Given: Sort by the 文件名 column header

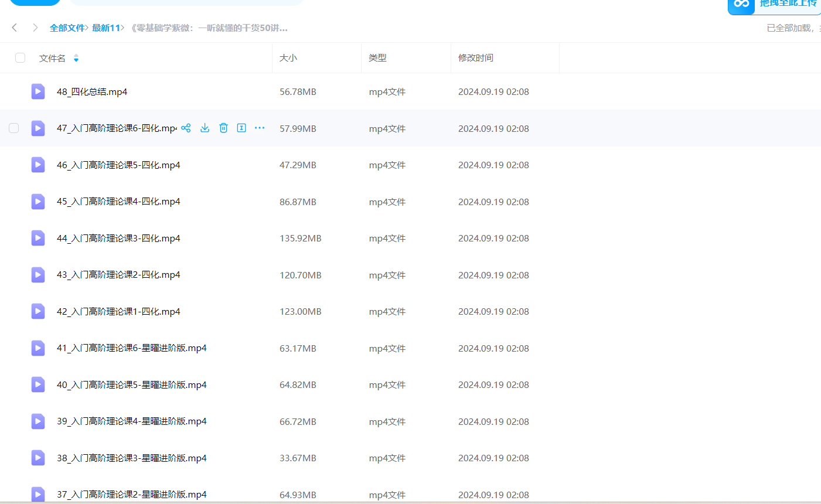Looking at the screenshot, I should point(52,58).
